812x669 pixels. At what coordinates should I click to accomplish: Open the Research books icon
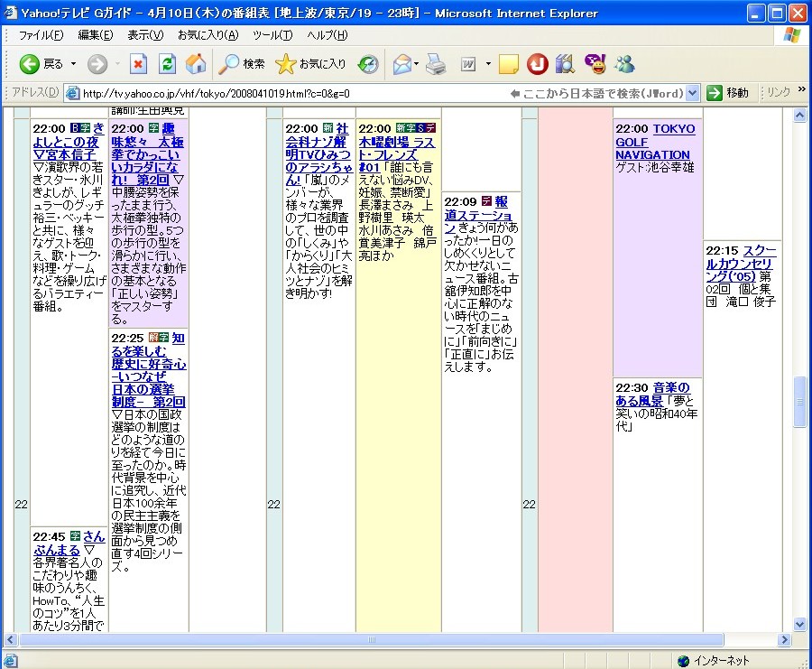566,64
